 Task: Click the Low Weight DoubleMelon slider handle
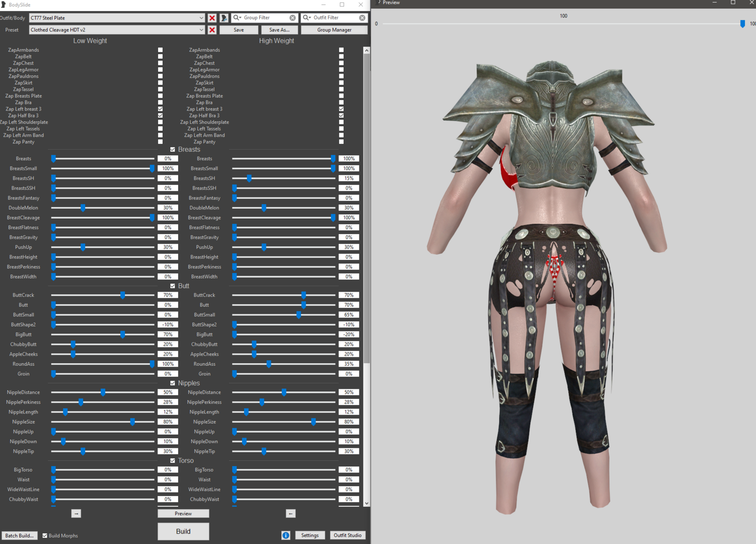pyautogui.click(x=83, y=208)
